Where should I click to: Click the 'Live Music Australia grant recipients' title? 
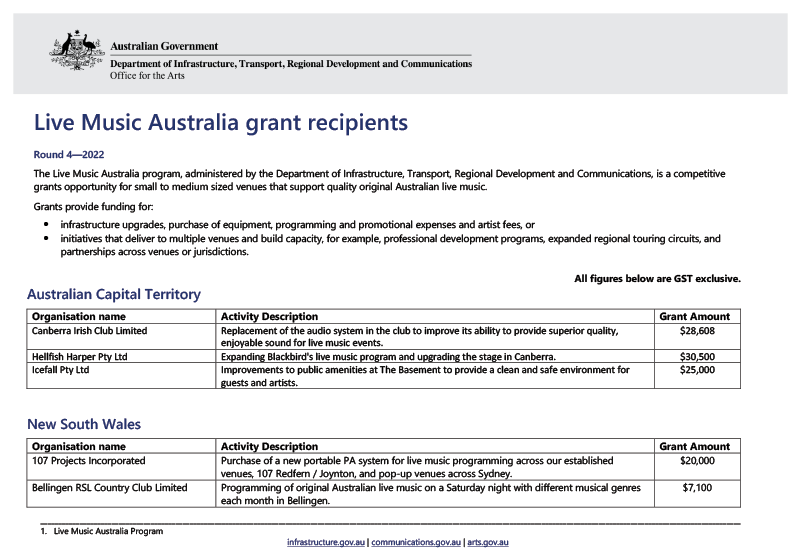point(221,123)
